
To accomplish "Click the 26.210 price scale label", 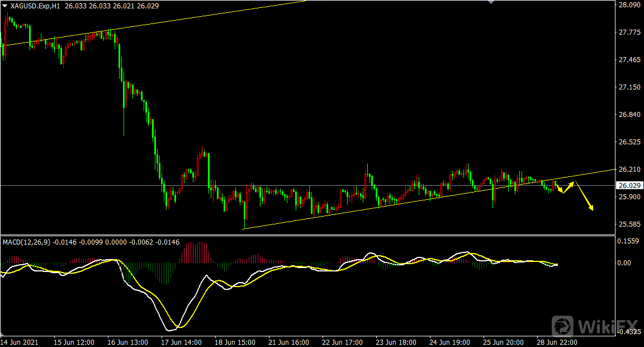I will click(629, 169).
